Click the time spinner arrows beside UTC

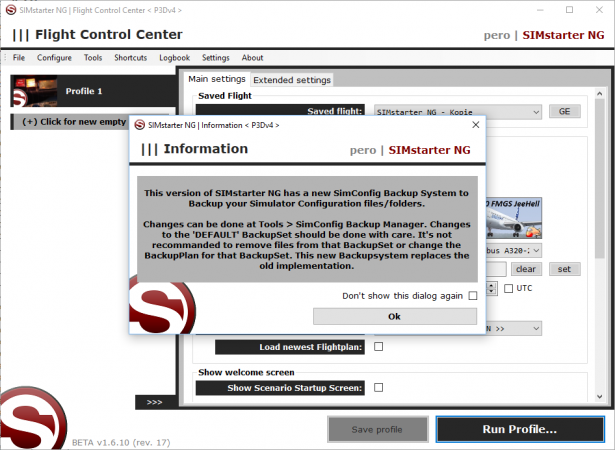coord(492,288)
